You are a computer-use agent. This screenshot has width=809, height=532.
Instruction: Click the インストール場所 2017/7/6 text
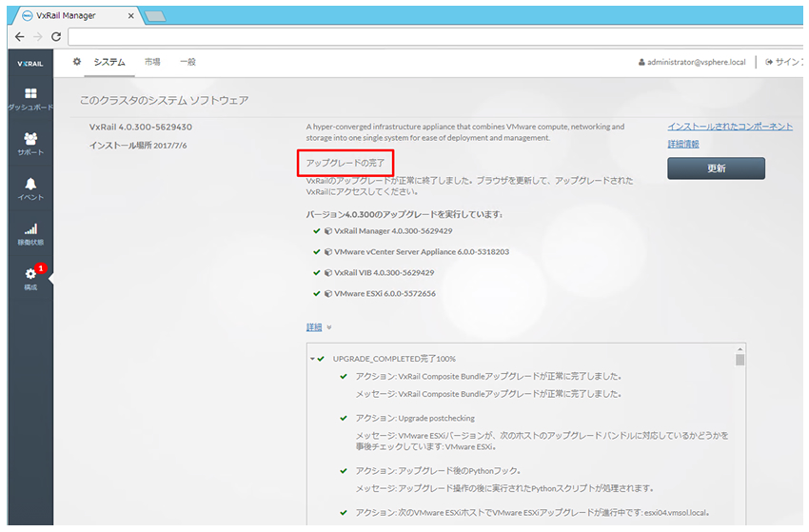coord(138,146)
